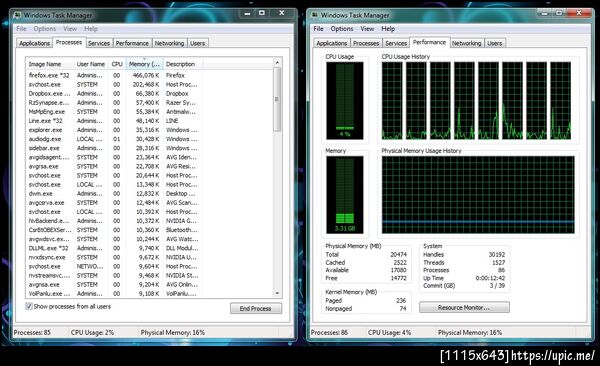Select DLLML.exe *32 process row
This screenshot has height=366, width=600.
[x=114, y=248]
